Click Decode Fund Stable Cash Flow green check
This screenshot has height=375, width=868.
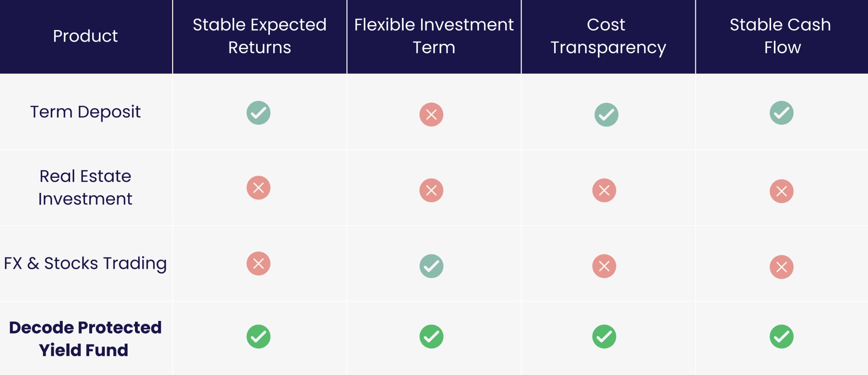pyautogui.click(x=781, y=336)
